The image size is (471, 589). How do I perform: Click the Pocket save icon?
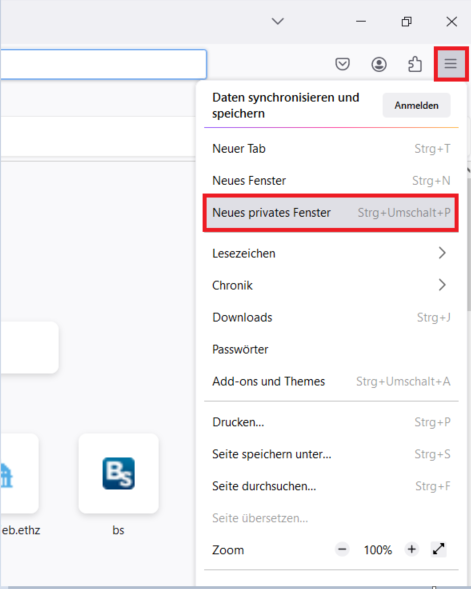(x=342, y=64)
